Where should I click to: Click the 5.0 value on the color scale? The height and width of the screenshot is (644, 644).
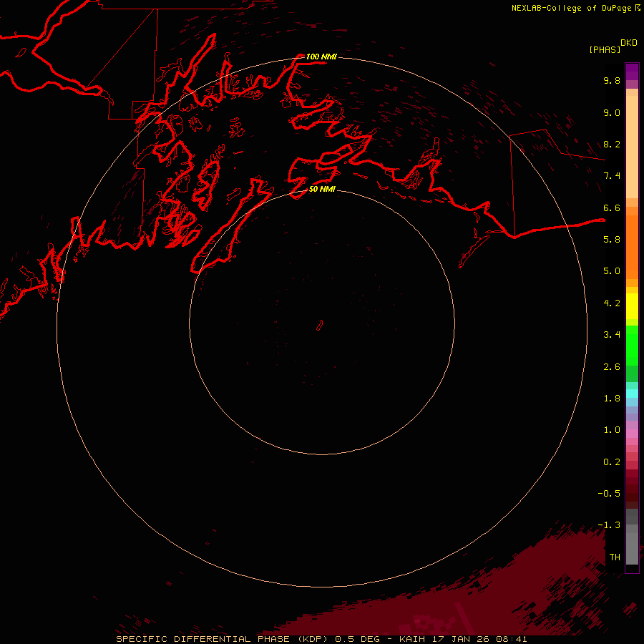click(612, 271)
